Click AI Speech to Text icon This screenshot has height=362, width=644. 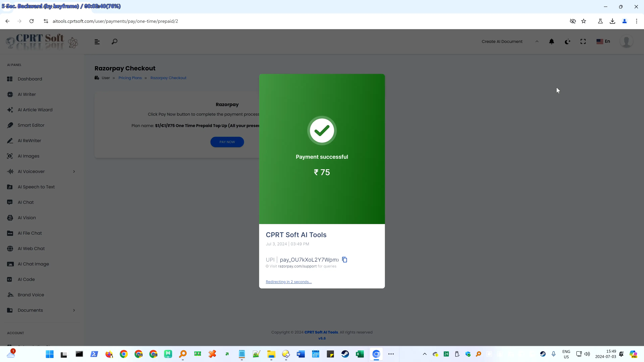tap(10, 187)
